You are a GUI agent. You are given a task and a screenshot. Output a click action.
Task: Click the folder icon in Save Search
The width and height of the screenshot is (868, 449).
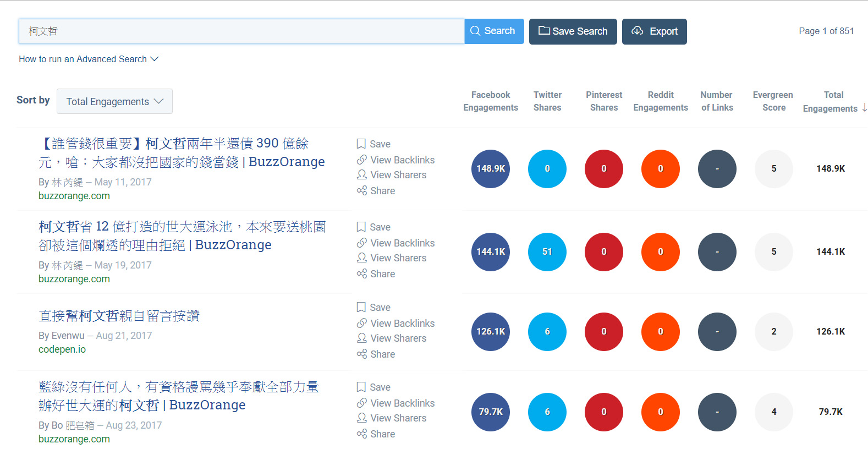[x=544, y=30]
